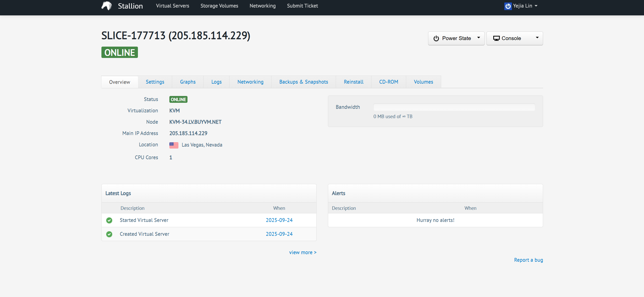Click the Report a bug link

528,260
